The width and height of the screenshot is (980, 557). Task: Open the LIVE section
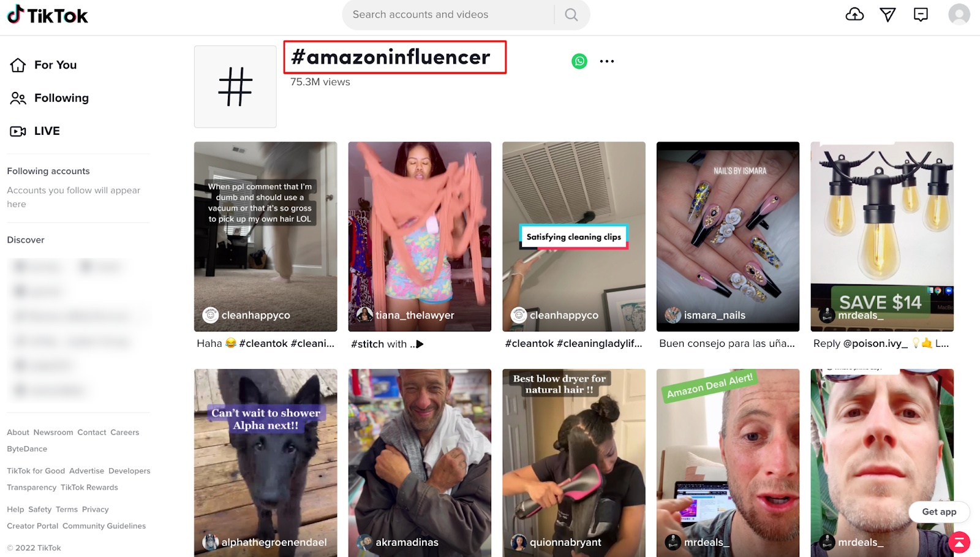[35, 131]
